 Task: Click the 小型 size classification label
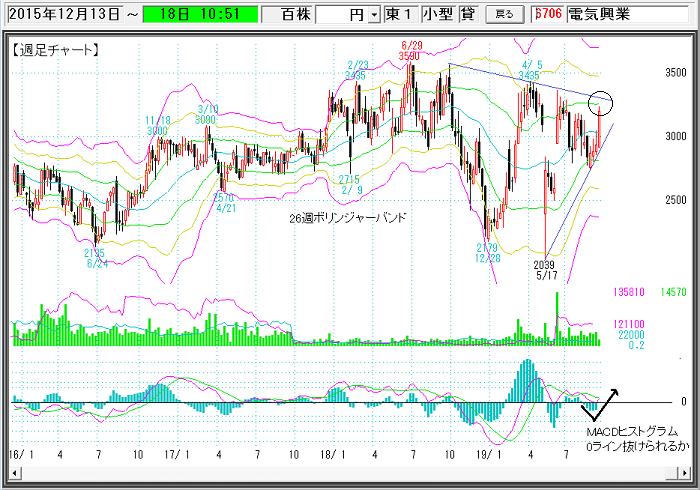pyautogui.click(x=437, y=15)
